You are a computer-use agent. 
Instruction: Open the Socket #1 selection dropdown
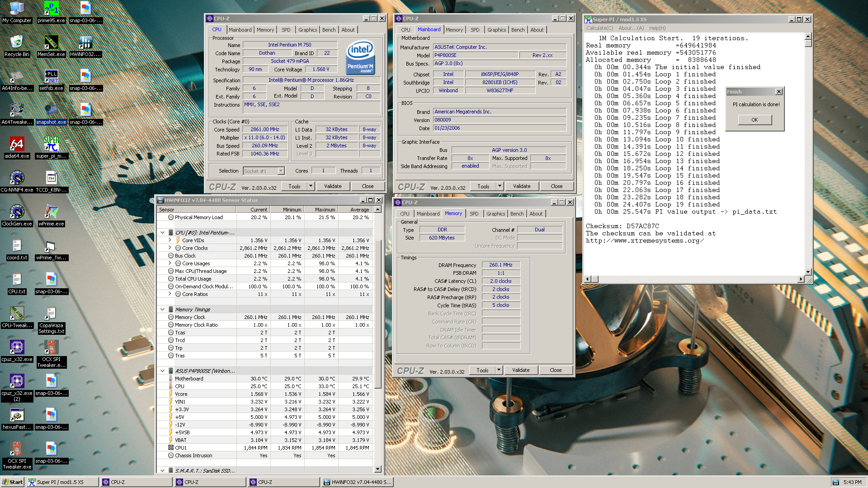281,171
